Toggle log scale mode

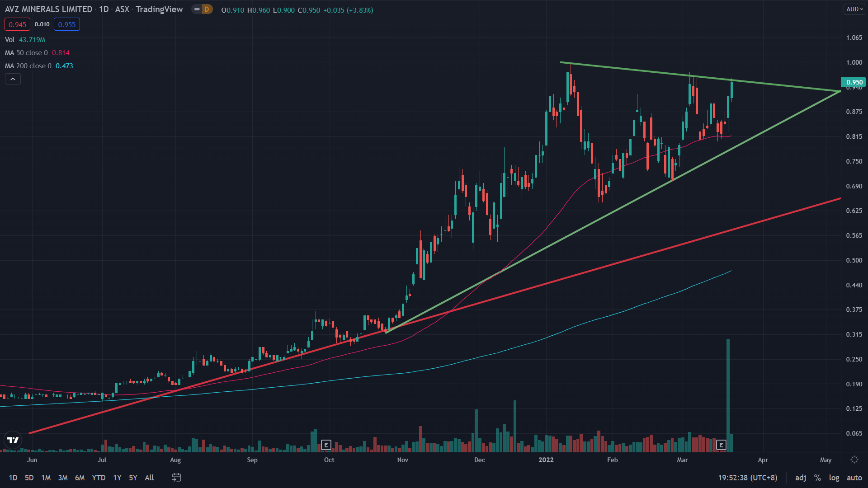click(x=834, y=478)
